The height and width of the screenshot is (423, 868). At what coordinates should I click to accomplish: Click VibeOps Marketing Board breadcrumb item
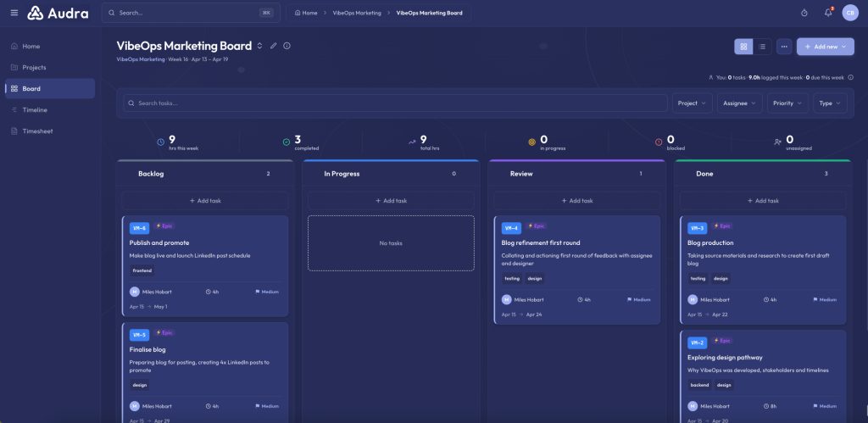coord(429,13)
